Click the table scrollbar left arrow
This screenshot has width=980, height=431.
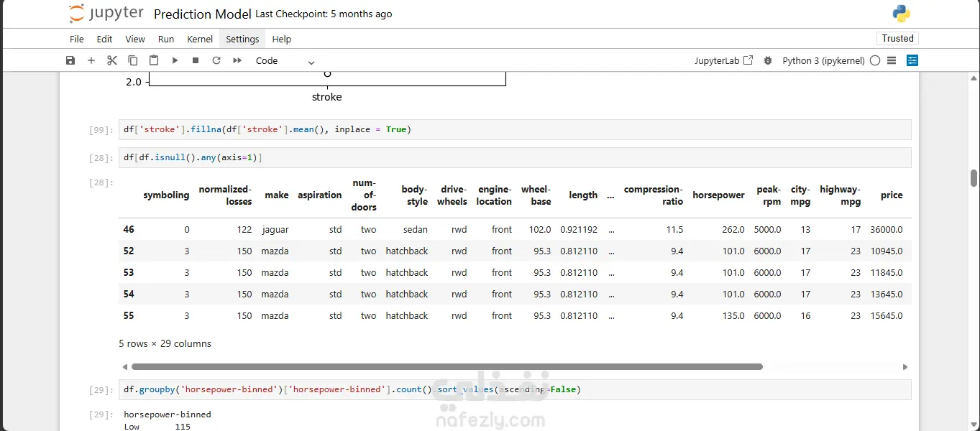(124, 366)
